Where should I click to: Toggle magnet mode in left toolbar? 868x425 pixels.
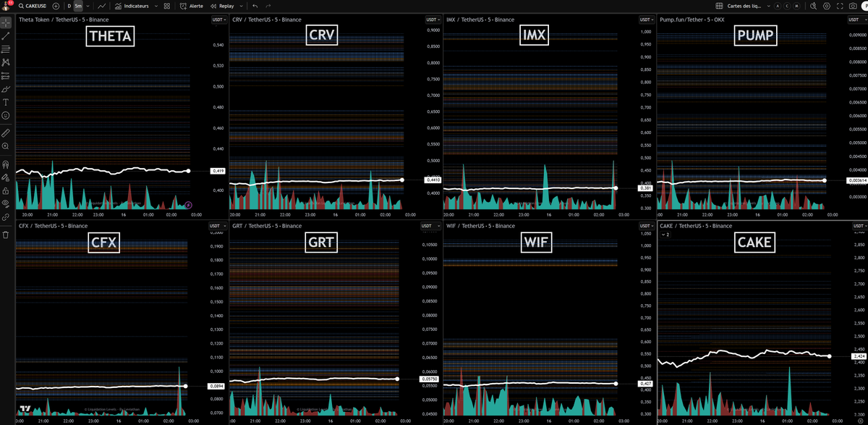6,164
